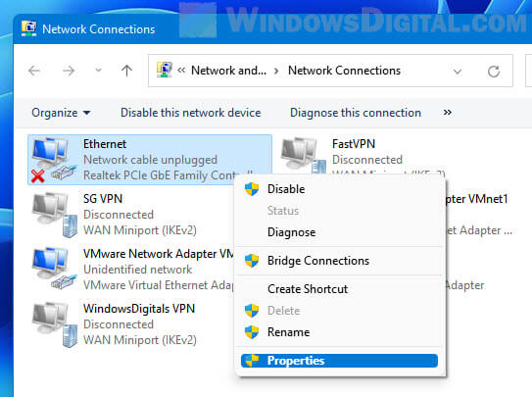Click the shield icon beside Disable

tap(252, 189)
